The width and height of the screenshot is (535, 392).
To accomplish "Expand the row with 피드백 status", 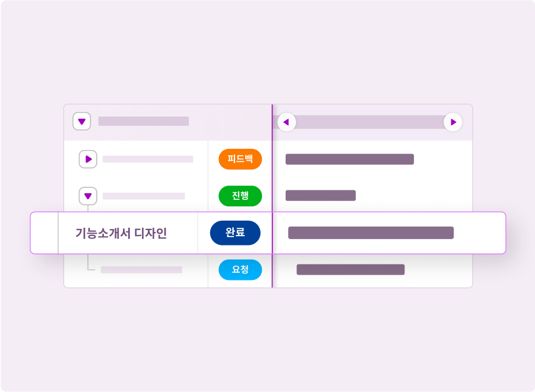I will (88, 159).
